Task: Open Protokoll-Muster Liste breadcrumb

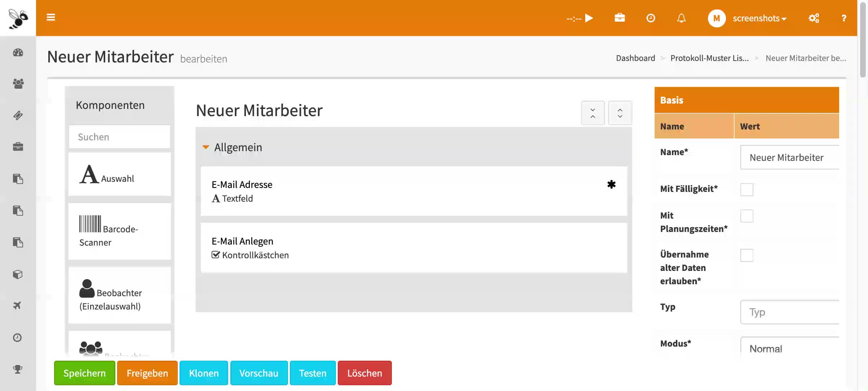Action: pos(709,58)
